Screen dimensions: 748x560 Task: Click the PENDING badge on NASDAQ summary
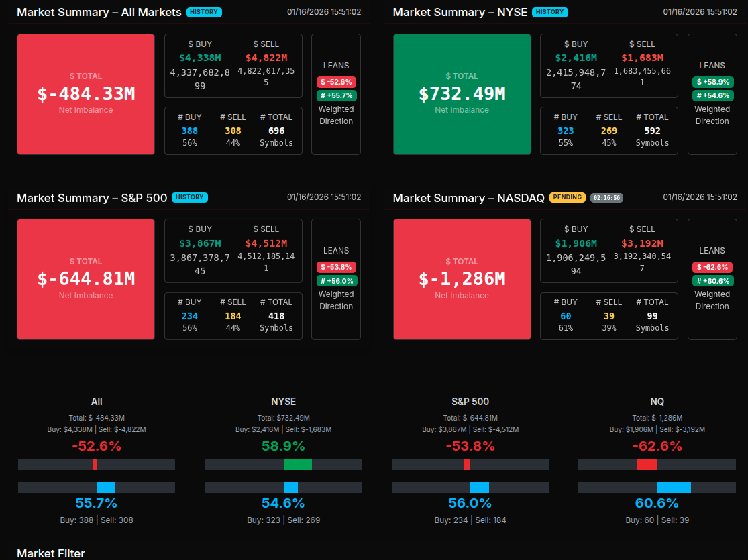[567, 197]
